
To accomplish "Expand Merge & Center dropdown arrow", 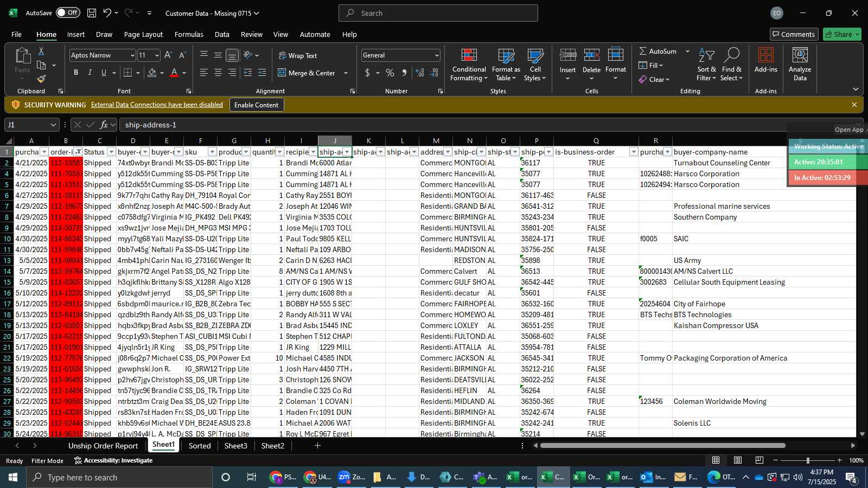I will tap(346, 73).
